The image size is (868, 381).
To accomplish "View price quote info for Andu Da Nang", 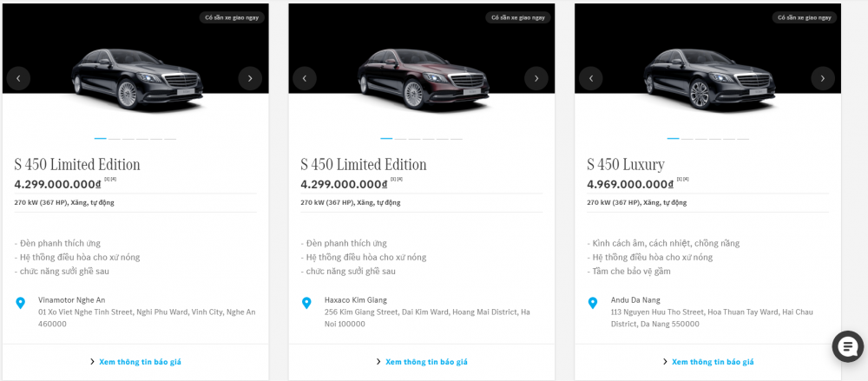I will coord(713,362).
